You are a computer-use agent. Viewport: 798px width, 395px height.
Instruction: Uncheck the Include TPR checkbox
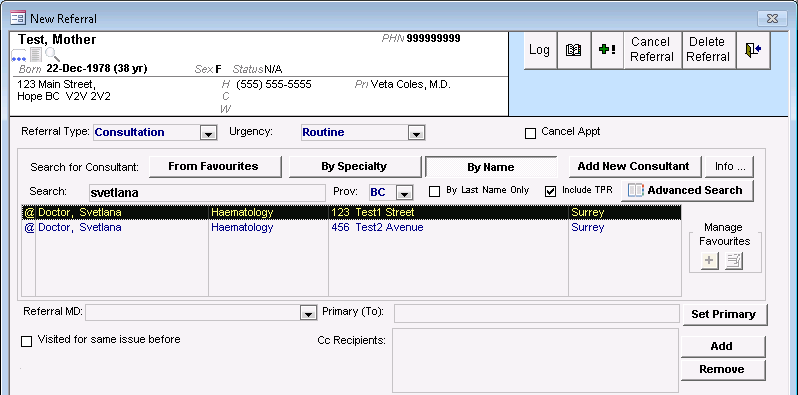(x=550, y=191)
